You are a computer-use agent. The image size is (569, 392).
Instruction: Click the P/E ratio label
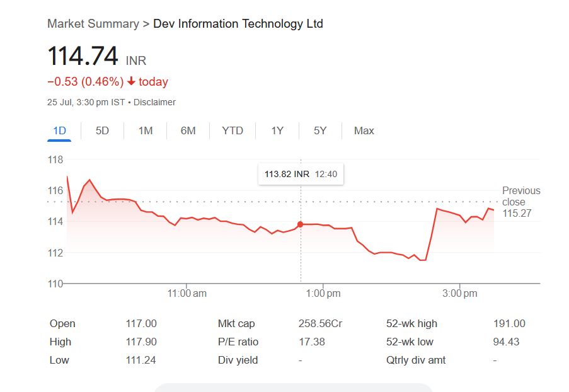[x=238, y=342]
